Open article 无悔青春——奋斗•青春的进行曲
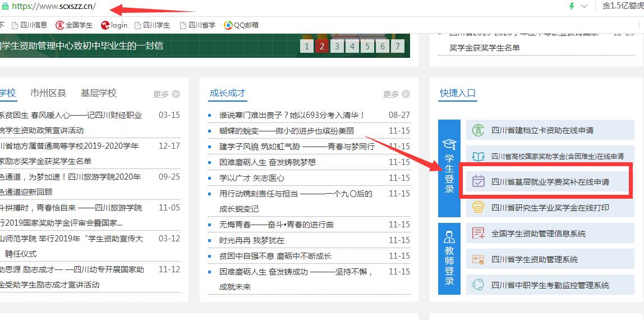Viewport: 644px width, 320px height. point(276,225)
